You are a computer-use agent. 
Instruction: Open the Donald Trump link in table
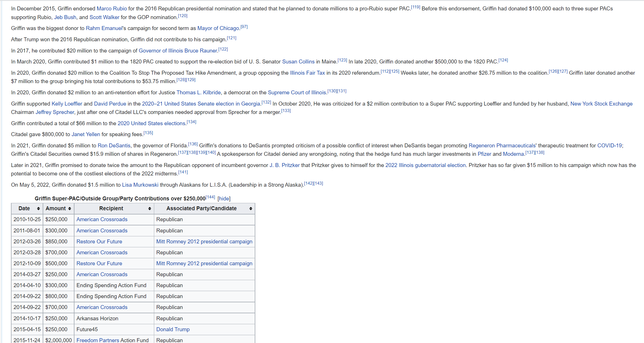173,330
